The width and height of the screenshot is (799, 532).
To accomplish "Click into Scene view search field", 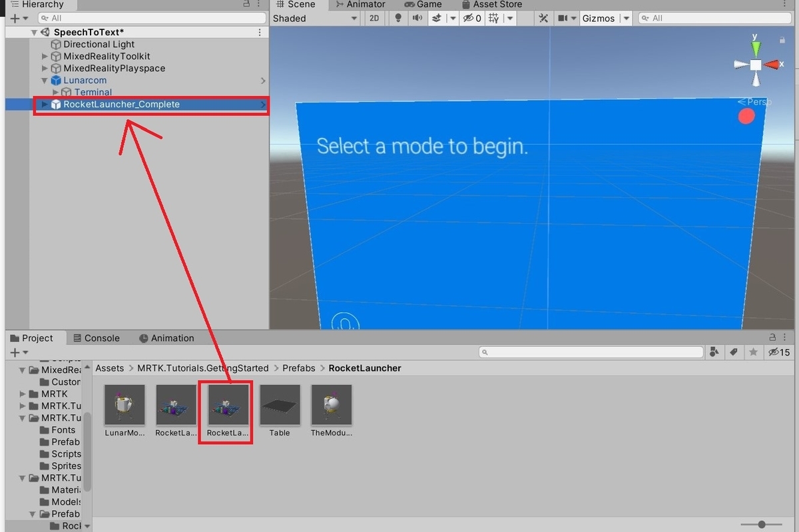I will 714,19.
